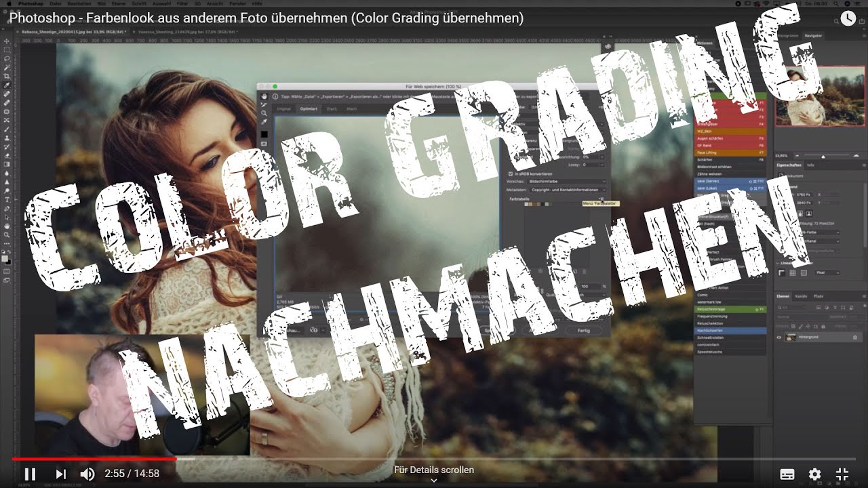Choose Zoom tool in Save for Web dialog
Screen dimensions: 868x488
pyautogui.click(x=264, y=113)
